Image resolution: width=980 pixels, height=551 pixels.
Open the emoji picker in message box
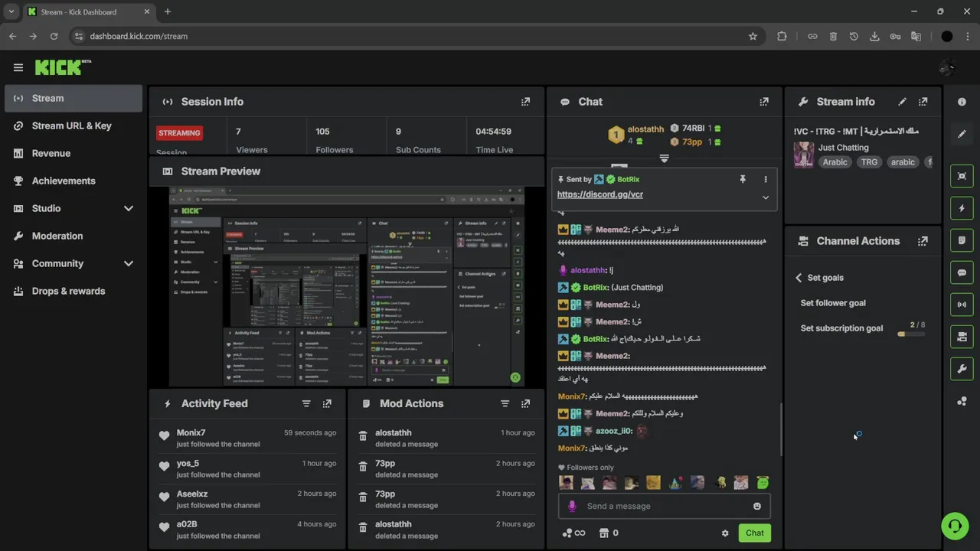coord(757,506)
